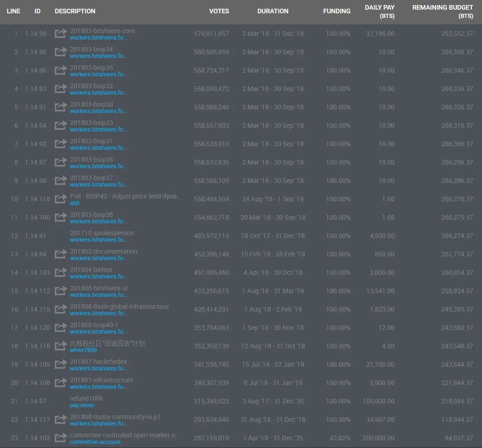Click daily pay value 34,907.00
This screenshot has height=448, width=482.
point(380,420)
